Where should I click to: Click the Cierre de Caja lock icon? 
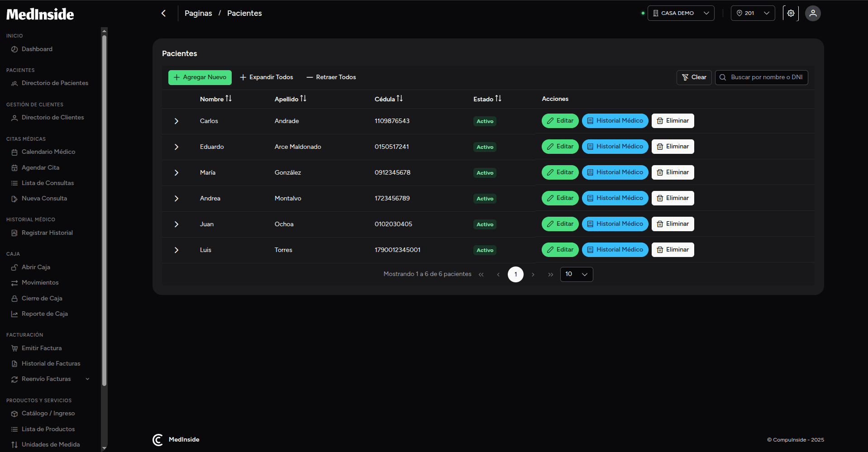tap(14, 299)
